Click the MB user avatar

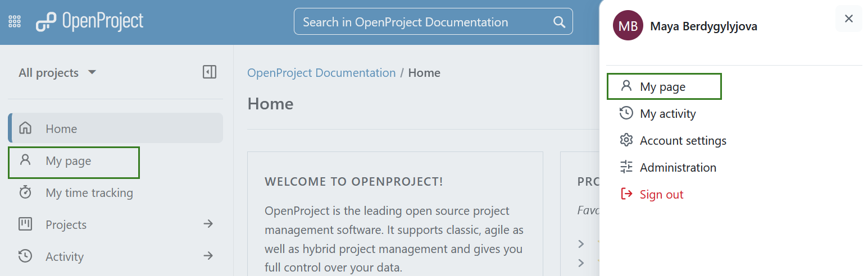tap(628, 26)
